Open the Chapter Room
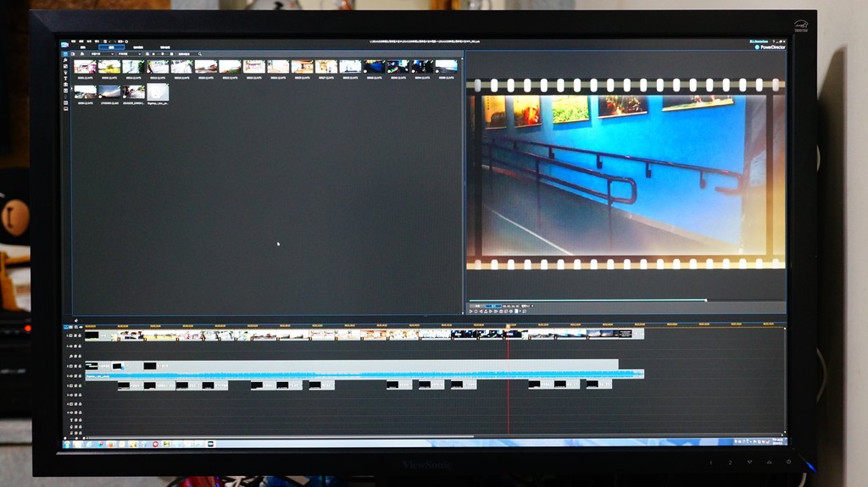 65,103
